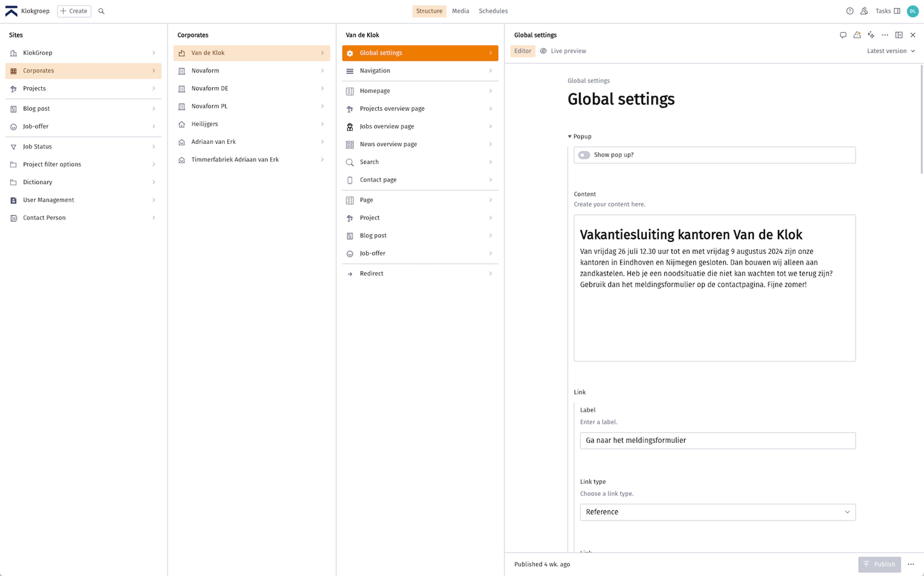Click the Heilijgers house icon
Screen dimensions: 924x576
pyautogui.click(x=182, y=124)
